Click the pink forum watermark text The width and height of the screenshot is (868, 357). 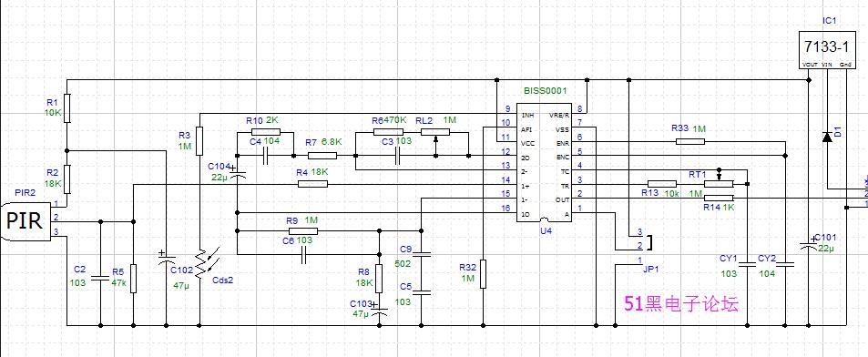pyautogui.click(x=681, y=303)
